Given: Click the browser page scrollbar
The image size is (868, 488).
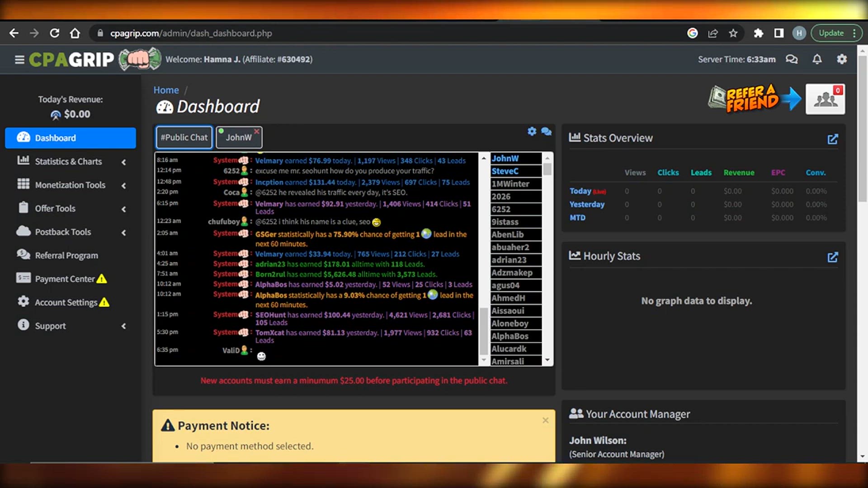Looking at the screenshot, I should (x=862, y=129).
